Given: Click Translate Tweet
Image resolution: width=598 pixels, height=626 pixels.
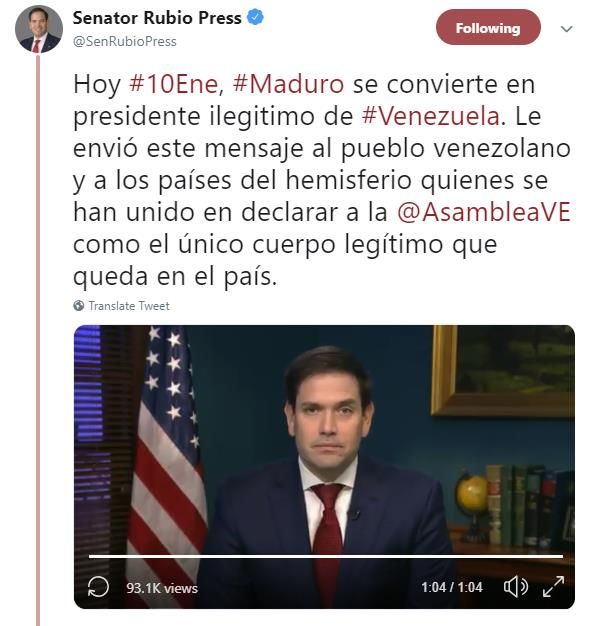Looking at the screenshot, I should click(129, 306).
